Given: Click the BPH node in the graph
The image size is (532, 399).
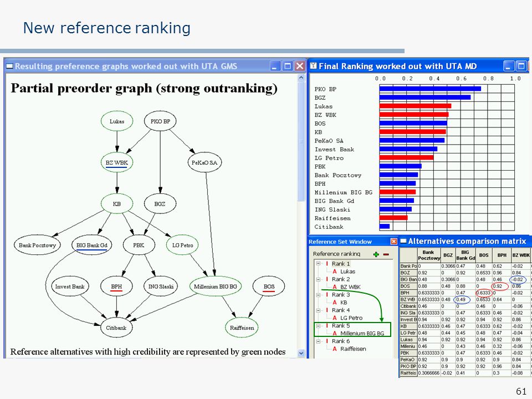Looking at the screenshot, I should (116, 287).
